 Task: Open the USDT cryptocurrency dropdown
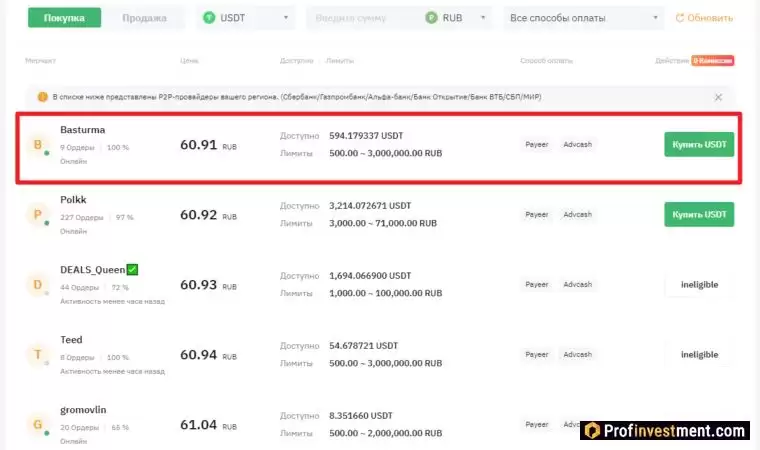247,18
